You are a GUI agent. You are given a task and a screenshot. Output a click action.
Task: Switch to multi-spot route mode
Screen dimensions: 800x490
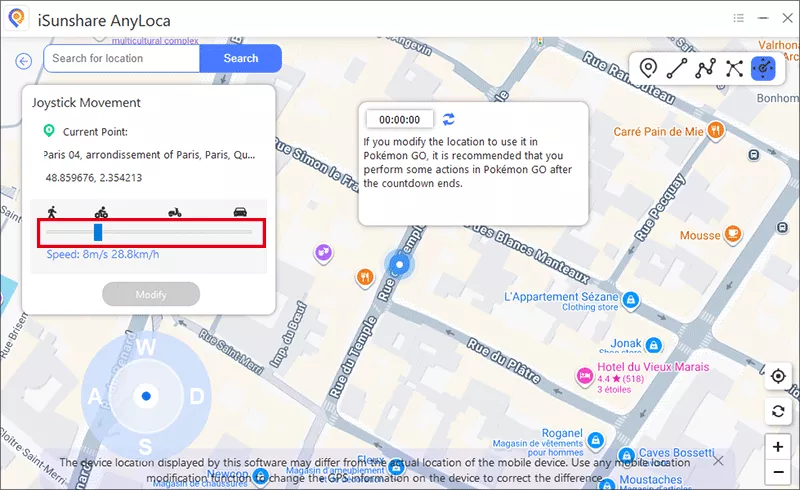706,68
